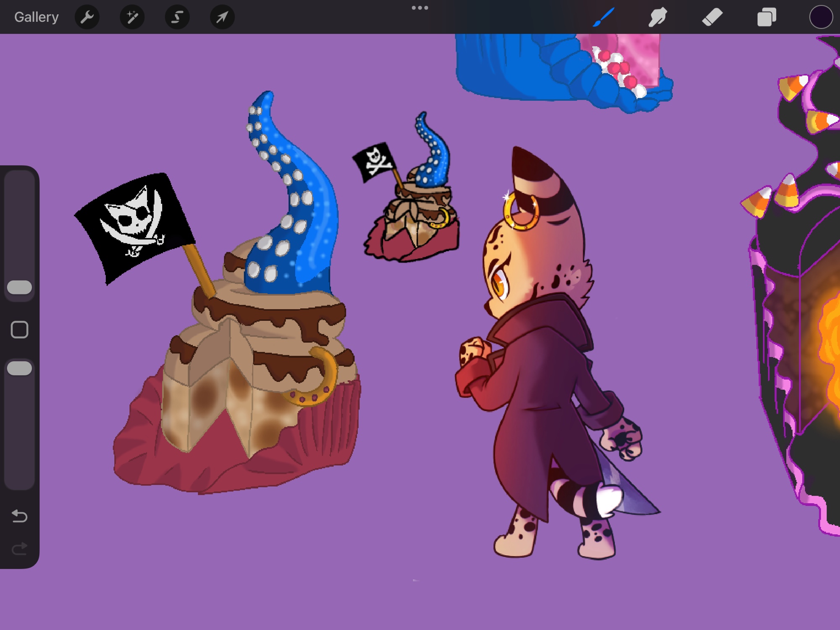Open the Gallery view

point(36,17)
